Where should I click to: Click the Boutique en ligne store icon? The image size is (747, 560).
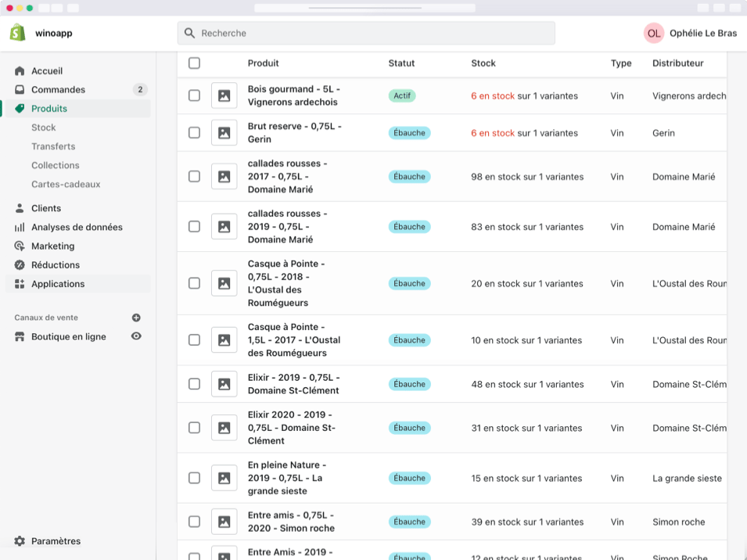point(20,336)
